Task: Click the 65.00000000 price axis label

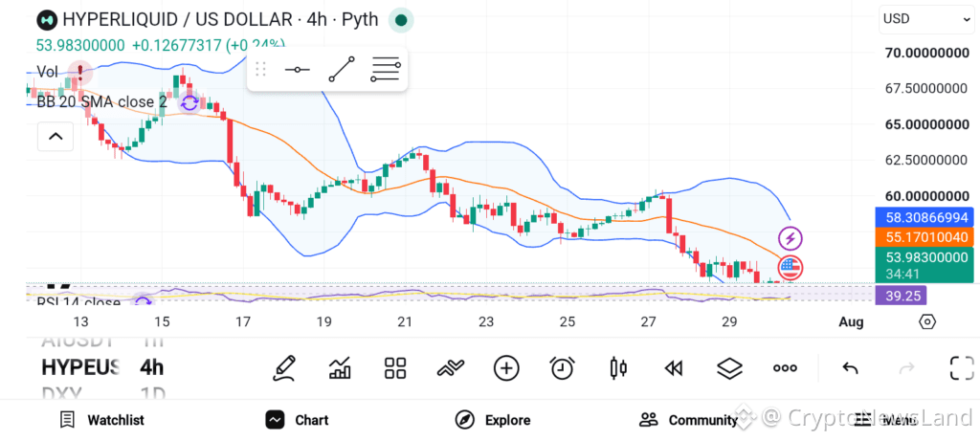Action: (x=927, y=124)
